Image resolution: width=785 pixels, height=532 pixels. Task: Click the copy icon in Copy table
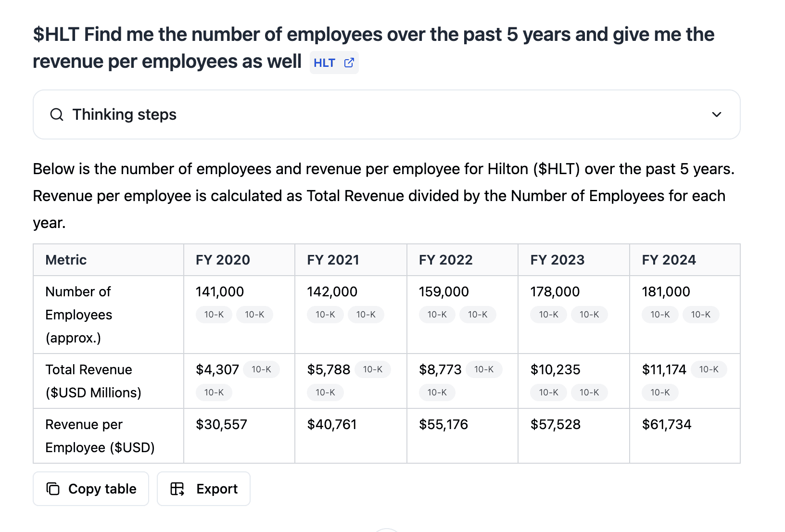(53, 489)
